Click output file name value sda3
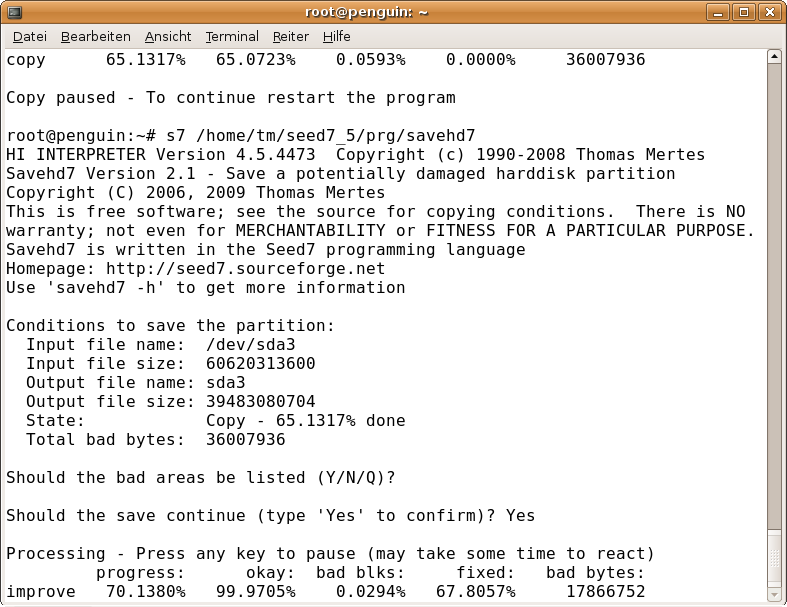787x607 pixels. click(226, 383)
